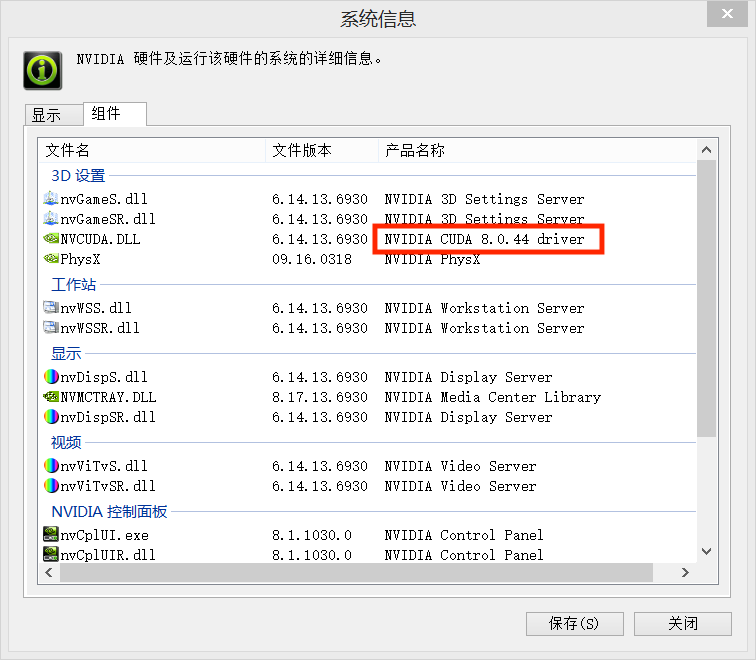Select the nvViTvS.dll file name
The width and height of the screenshot is (756, 660).
point(104,466)
